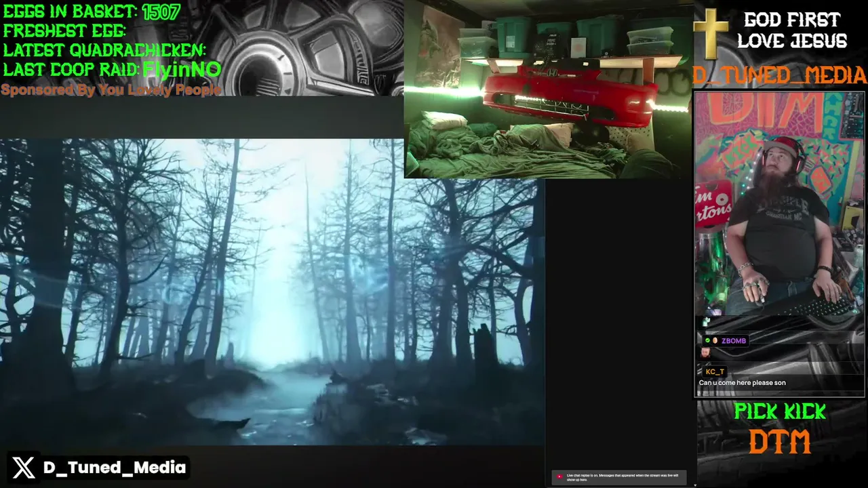868x488 pixels.
Task: Click the "LATEST QUADRACHICKEN:" label
Action: click(x=104, y=50)
